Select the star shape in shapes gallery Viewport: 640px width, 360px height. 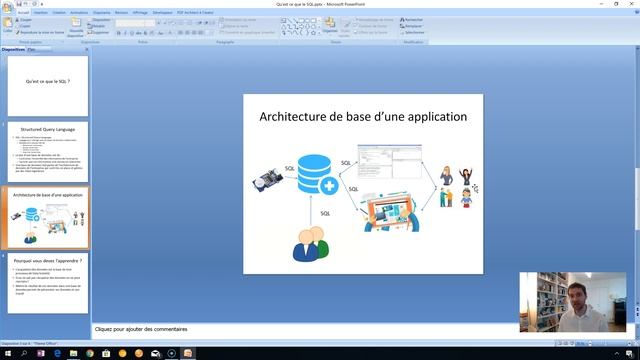(x=313, y=32)
